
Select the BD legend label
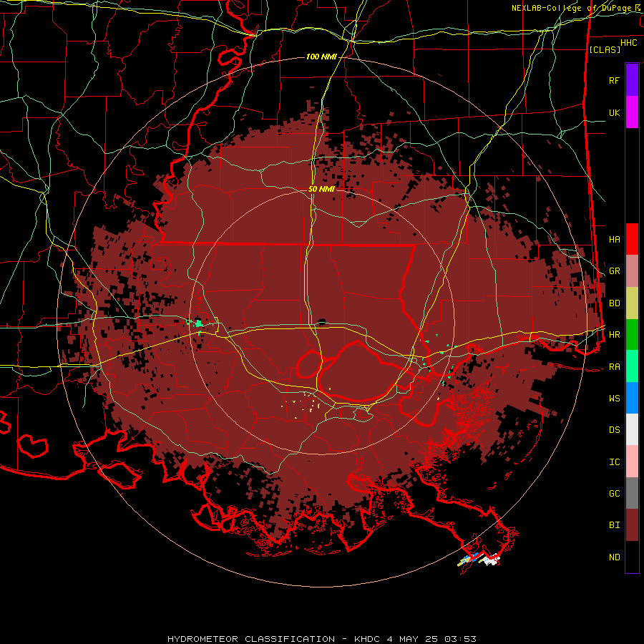pyautogui.click(x=614, y=303)
